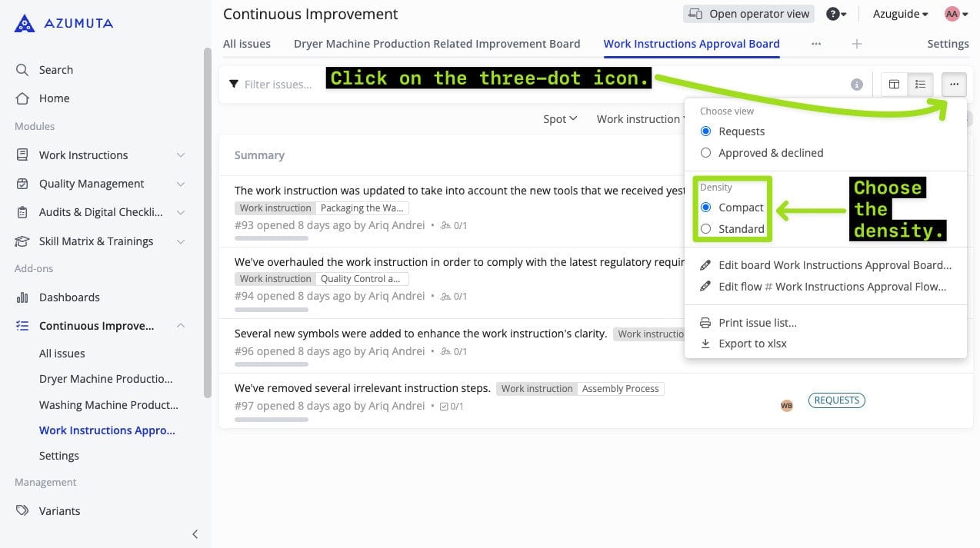The width and height of the screenshot is (980, 548).
Task: Choose Standard density option
Action: (x=705, y=229)
